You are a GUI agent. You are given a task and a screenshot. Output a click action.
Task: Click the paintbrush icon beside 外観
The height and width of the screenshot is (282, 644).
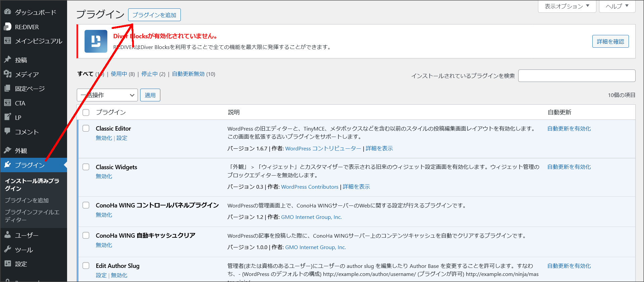click(7, 150)
